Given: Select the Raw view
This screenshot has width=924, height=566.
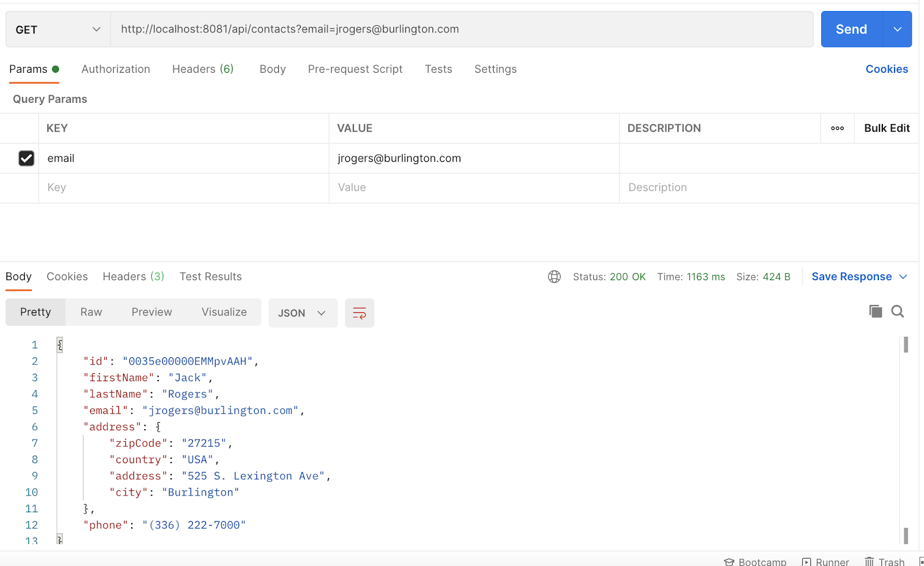Looking at the screenshot, I should [91, 312].
